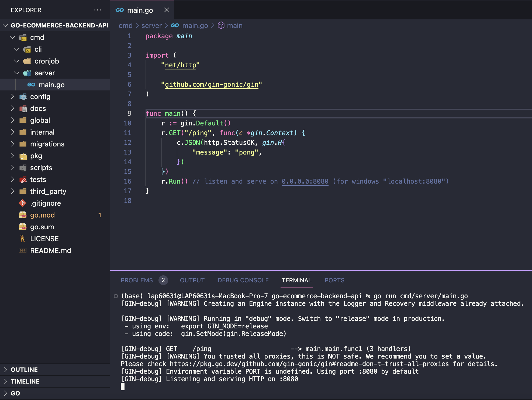Viewport: 532px width, 400px height.
Task: Open the PORTS panel tab
Action: [x=334, y=280]
